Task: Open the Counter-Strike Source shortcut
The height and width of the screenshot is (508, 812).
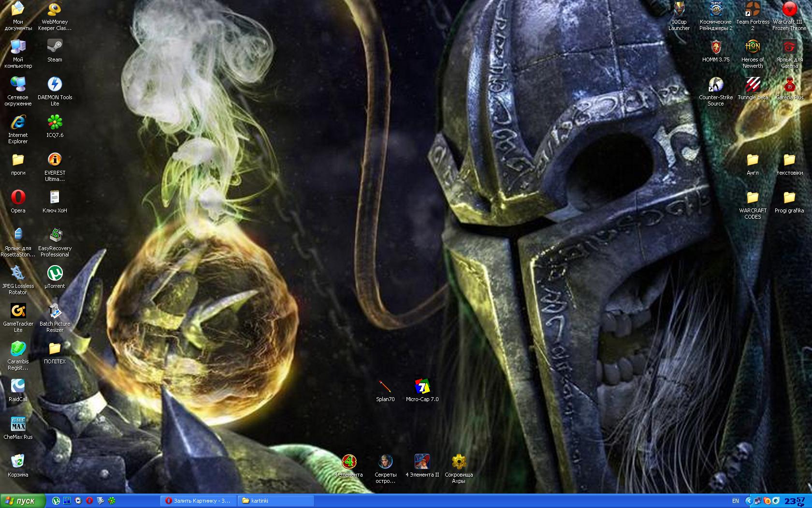Action: point(716,91)
